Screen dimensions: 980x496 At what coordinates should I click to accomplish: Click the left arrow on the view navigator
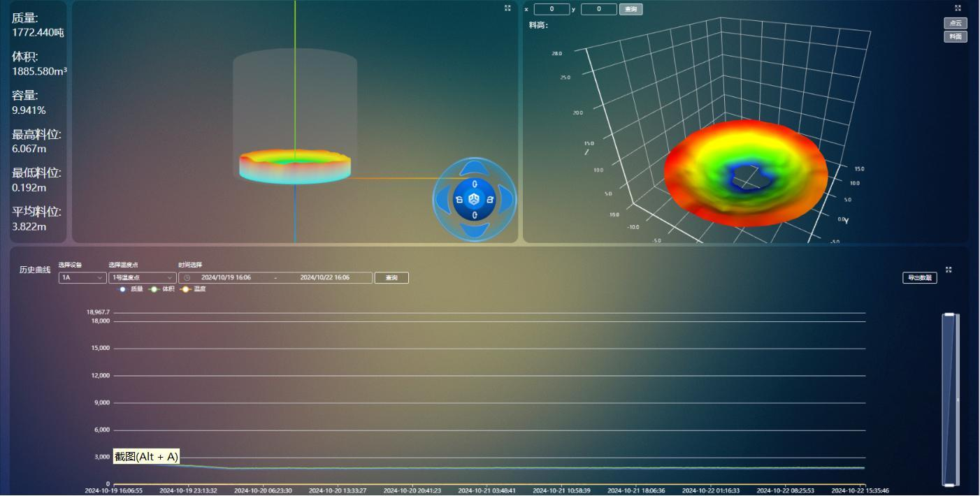click(444, 200)
